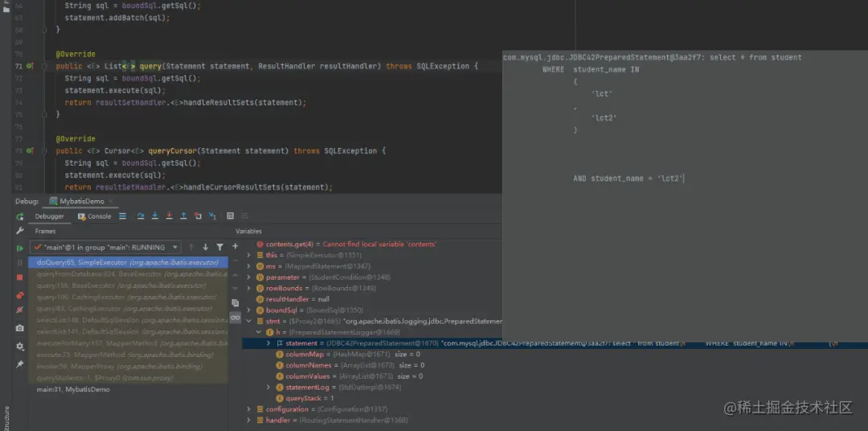Expand the 'parameter' variable node

pos(249,277)
